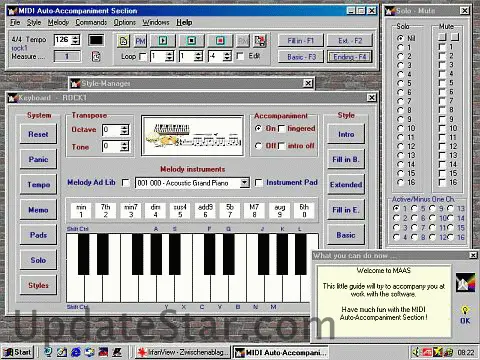480x360 pixels.
Task: Click the small document icon beside Measure
Action: point(96,56)
